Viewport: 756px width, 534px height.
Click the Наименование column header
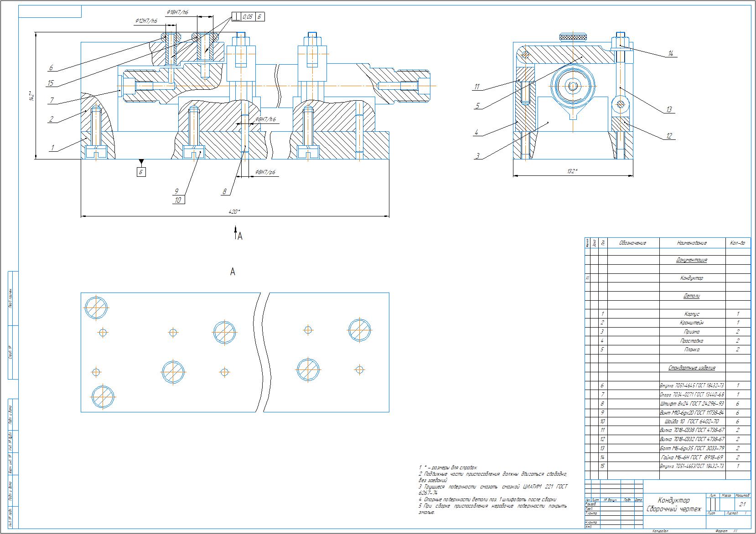pyautogui.click(x=692, y=243)
